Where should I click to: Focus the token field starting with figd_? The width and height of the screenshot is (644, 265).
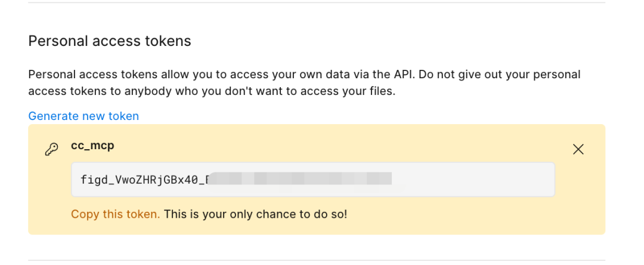(312, 179)
